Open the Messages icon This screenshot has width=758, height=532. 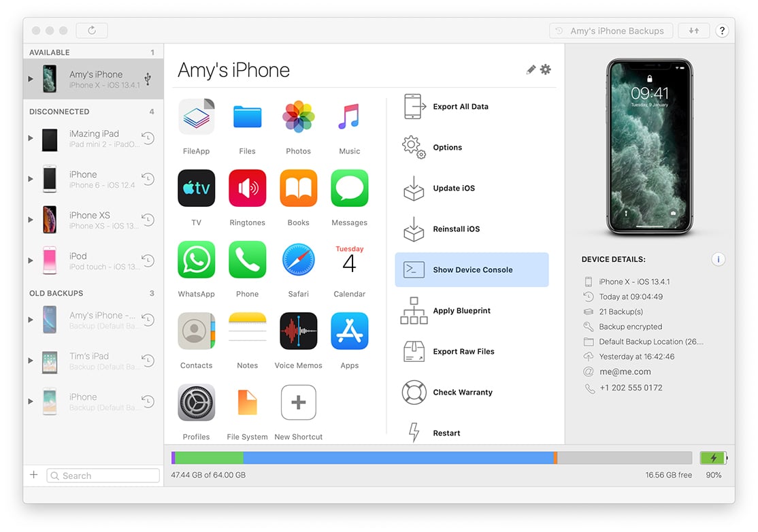tap(350, 188)
